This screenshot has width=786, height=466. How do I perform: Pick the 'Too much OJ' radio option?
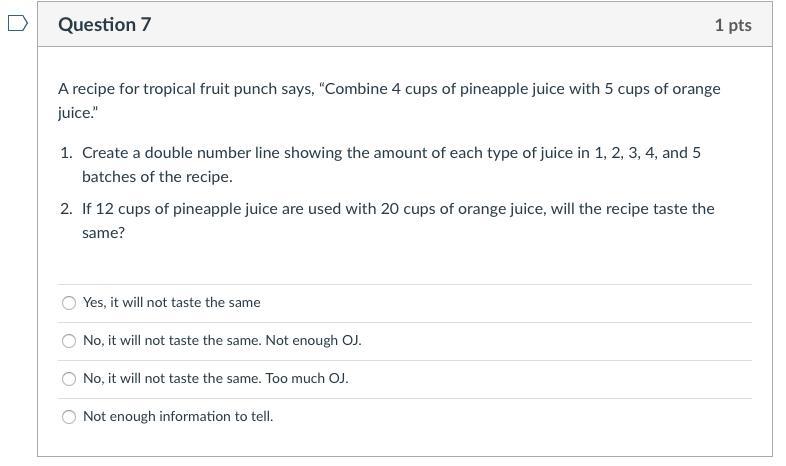(69, 379)
